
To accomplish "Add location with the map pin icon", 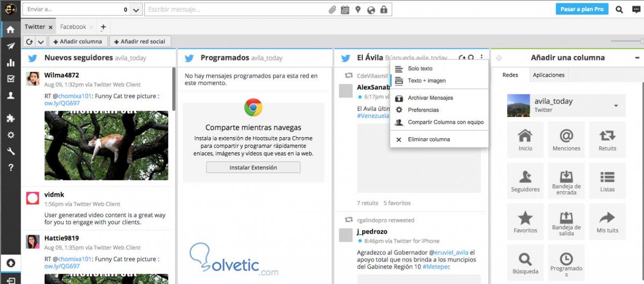I will point(358,10).
